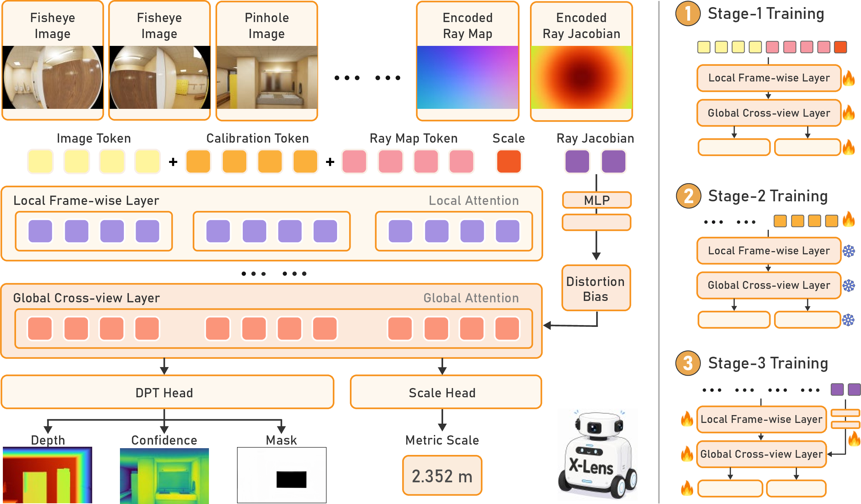
Task: Click snowflake beside Stage-2 Global Cross-view Layer
Action: coord(849,285)
